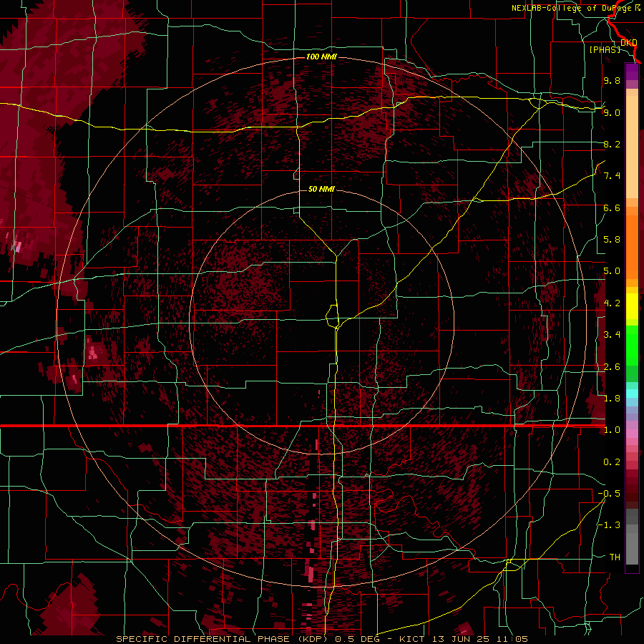Click the -1.3 scale value
644x644 pixels.
(x=609, y=525)
